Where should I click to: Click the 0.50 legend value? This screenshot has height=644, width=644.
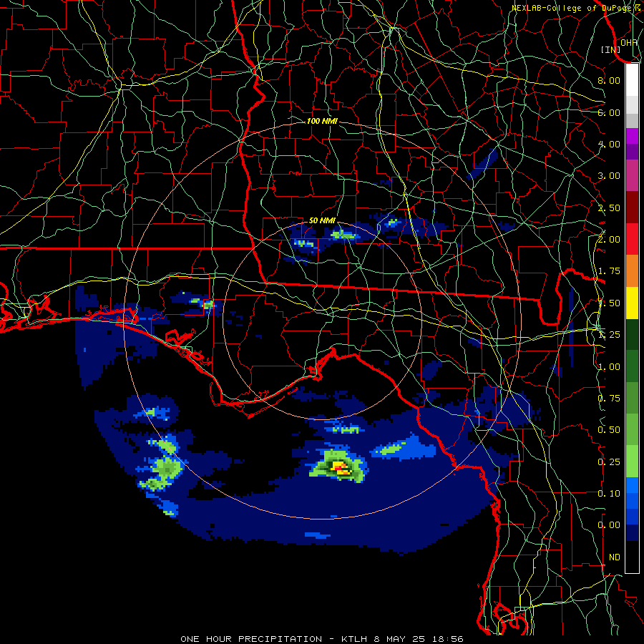pyautogui.click(x=609, y=430)
